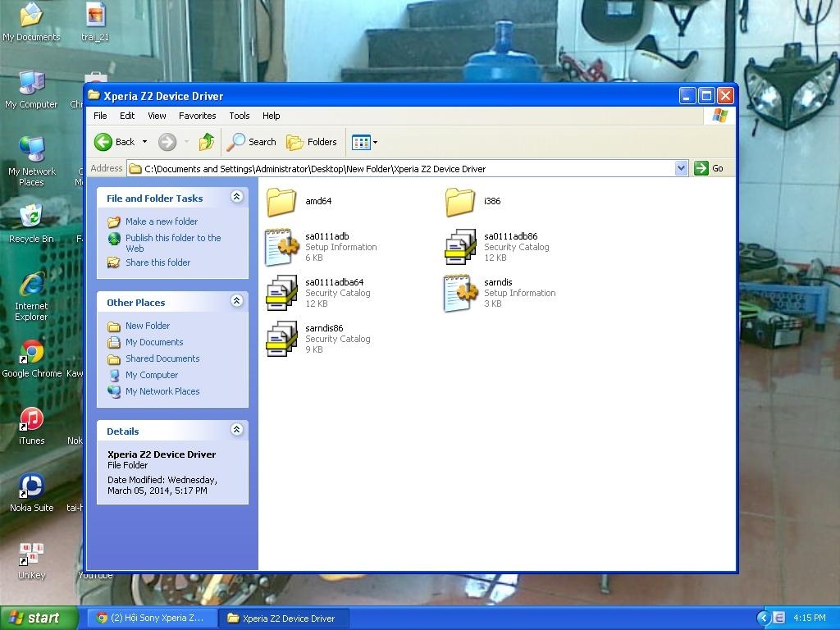Image resolution: width=840 pixels, height=630 pixels.
Task: Open the Windows Start menu
Action: pos(38,619)
